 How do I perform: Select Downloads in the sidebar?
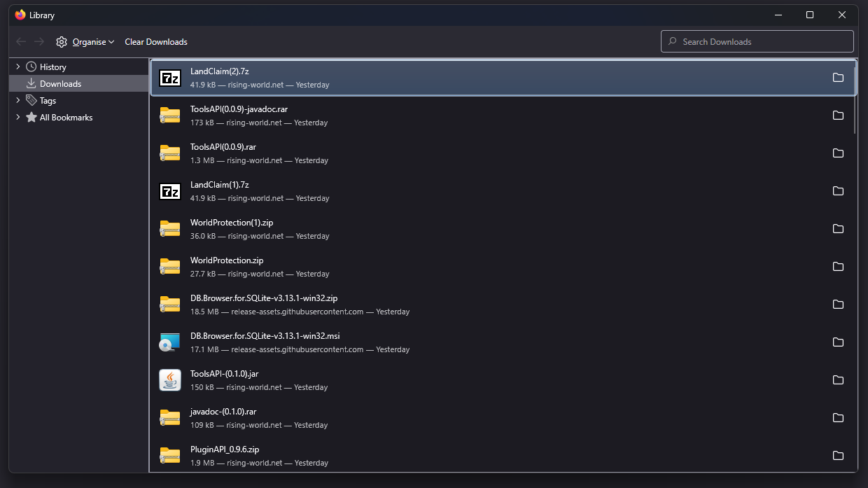point(60,84)
